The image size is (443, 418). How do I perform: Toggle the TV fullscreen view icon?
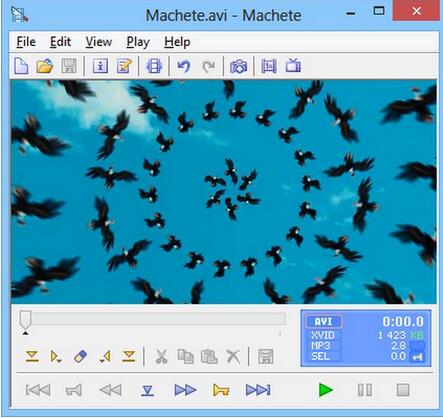pos(293,66)
